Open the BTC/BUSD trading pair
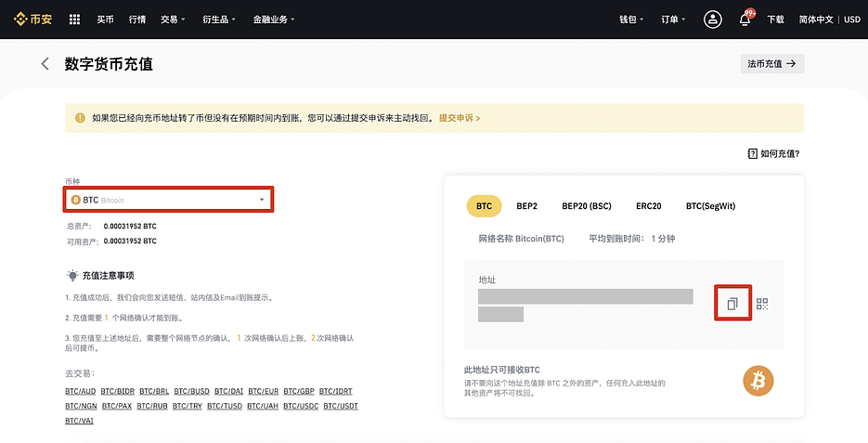Viewport: 868px width, 443px height. point(191,391)
